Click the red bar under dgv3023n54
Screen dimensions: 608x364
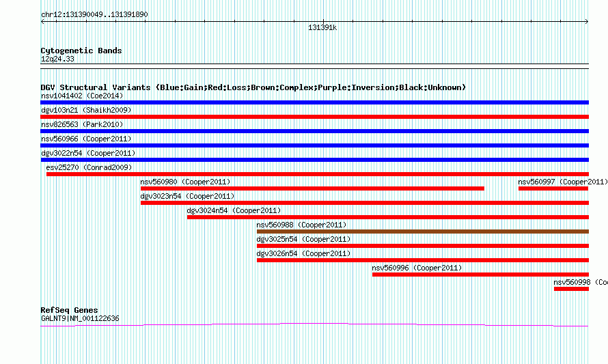coord(365,203)
